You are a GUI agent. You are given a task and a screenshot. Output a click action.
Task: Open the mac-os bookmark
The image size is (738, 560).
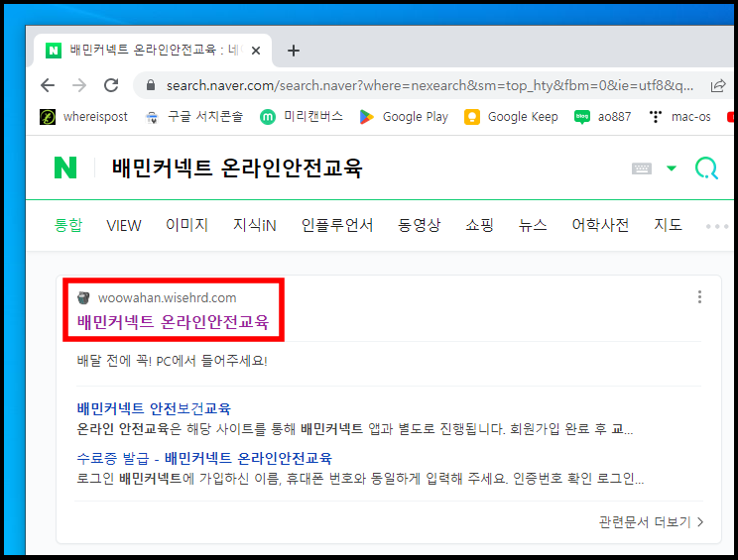tap(679, 117)
